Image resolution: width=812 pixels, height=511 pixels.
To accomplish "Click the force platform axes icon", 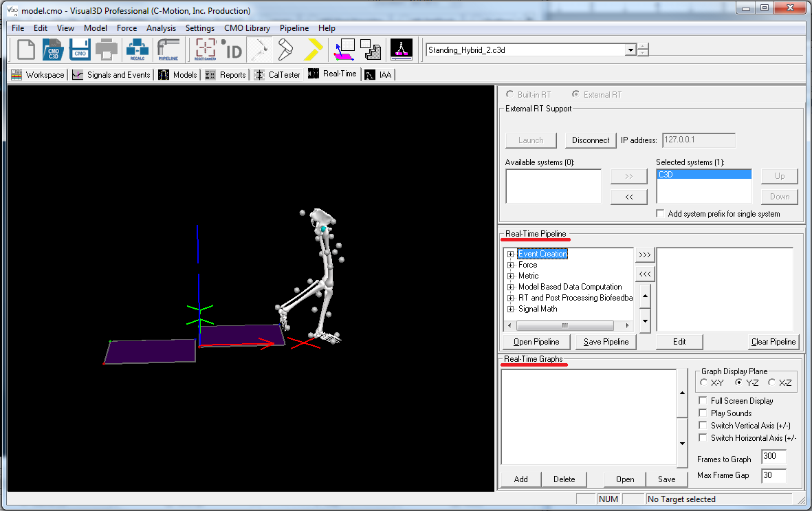I will tap(344, 50).
